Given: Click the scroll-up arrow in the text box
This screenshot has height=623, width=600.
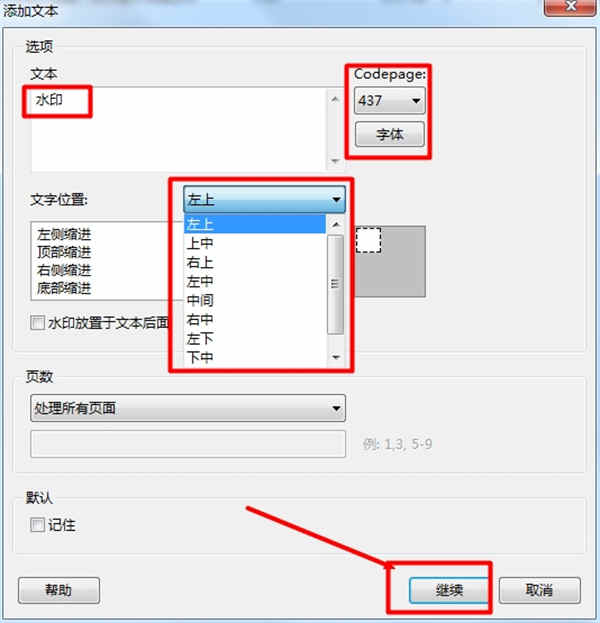Looking at the screenshot, I should click(x=335, y=99).
